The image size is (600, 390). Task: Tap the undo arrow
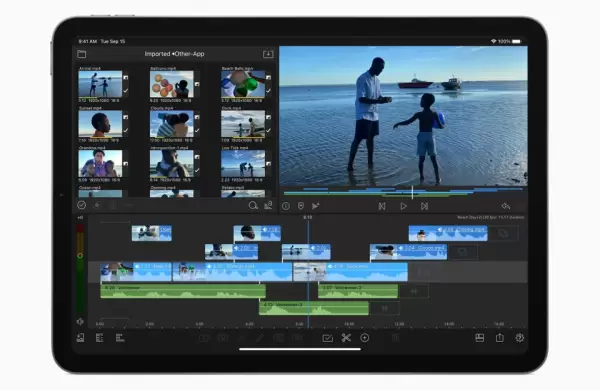506,206
